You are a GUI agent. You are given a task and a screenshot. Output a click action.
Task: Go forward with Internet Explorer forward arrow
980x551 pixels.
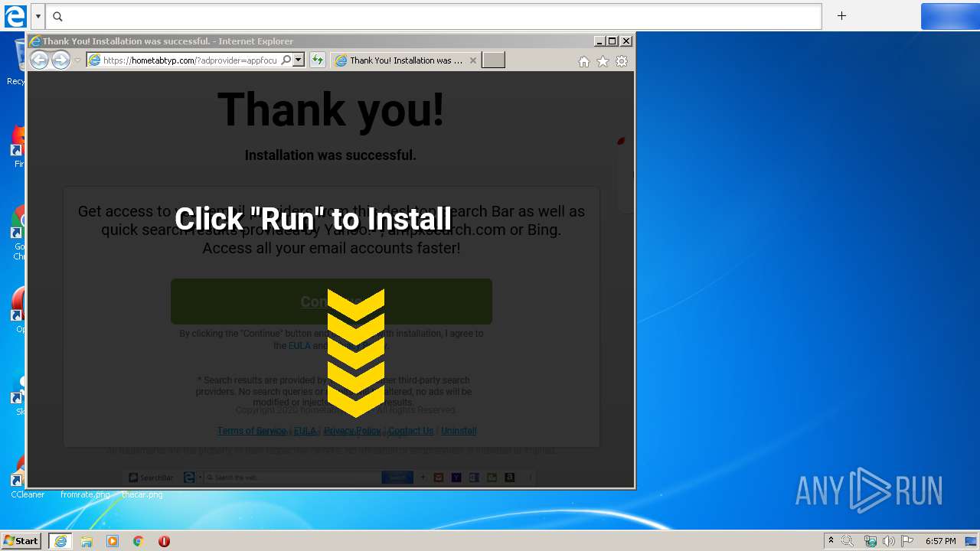[x=60, y=60]
